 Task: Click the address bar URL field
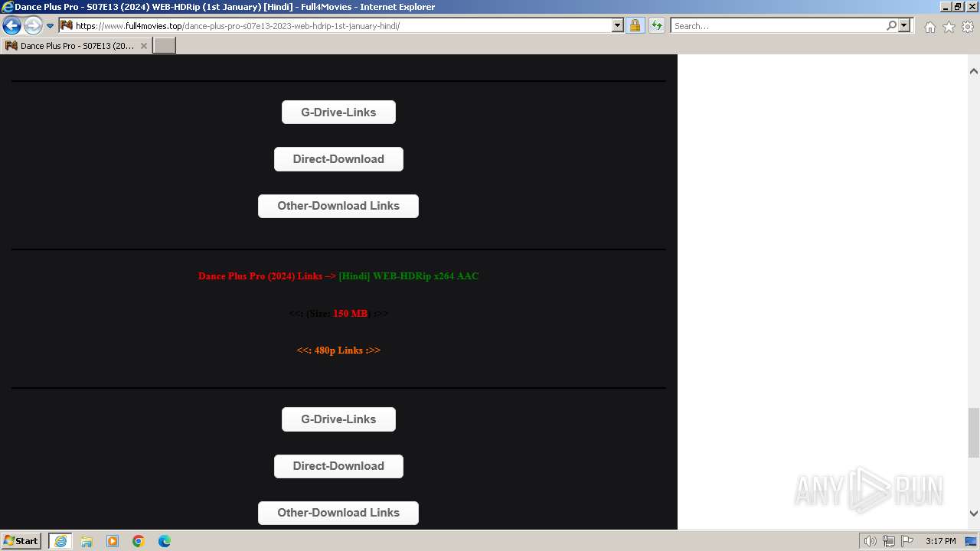(343, 25)
